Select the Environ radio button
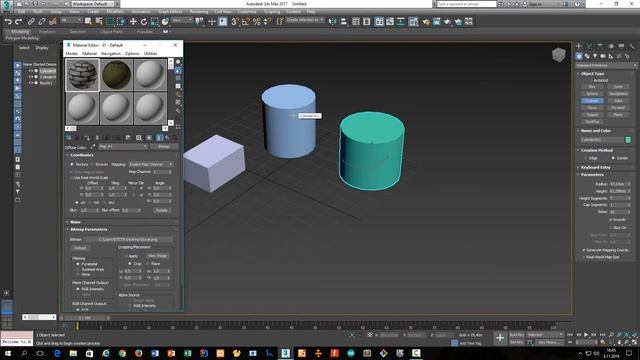The image size is (640, 360). tap(92, 164)
